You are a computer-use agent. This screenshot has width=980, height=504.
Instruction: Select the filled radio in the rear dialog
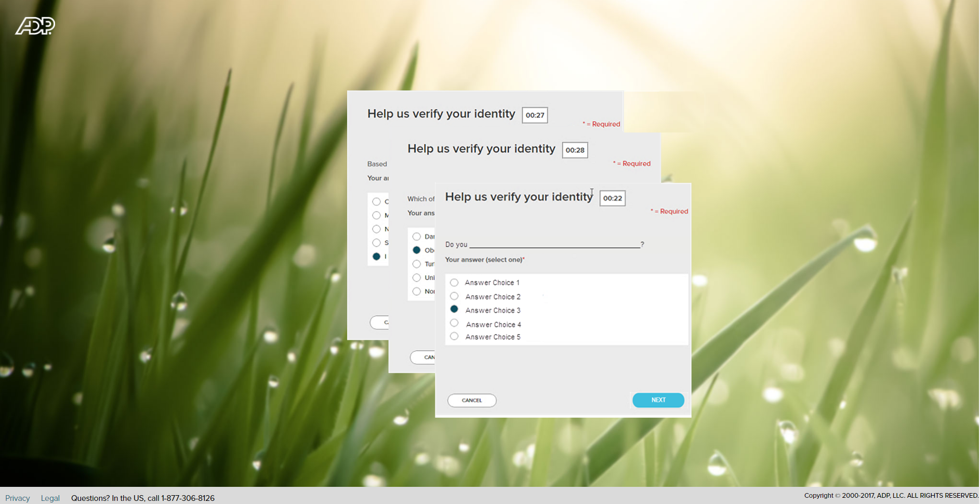pos(377,257)
